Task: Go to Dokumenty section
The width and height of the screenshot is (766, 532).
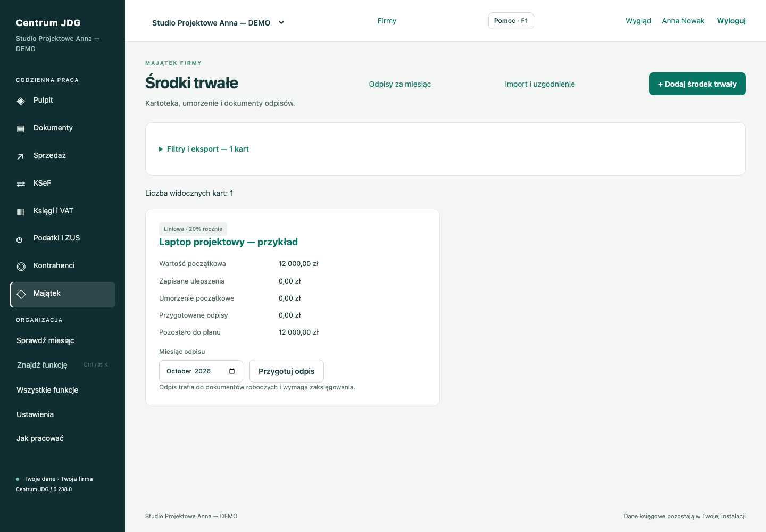Action: coord(63,128)
